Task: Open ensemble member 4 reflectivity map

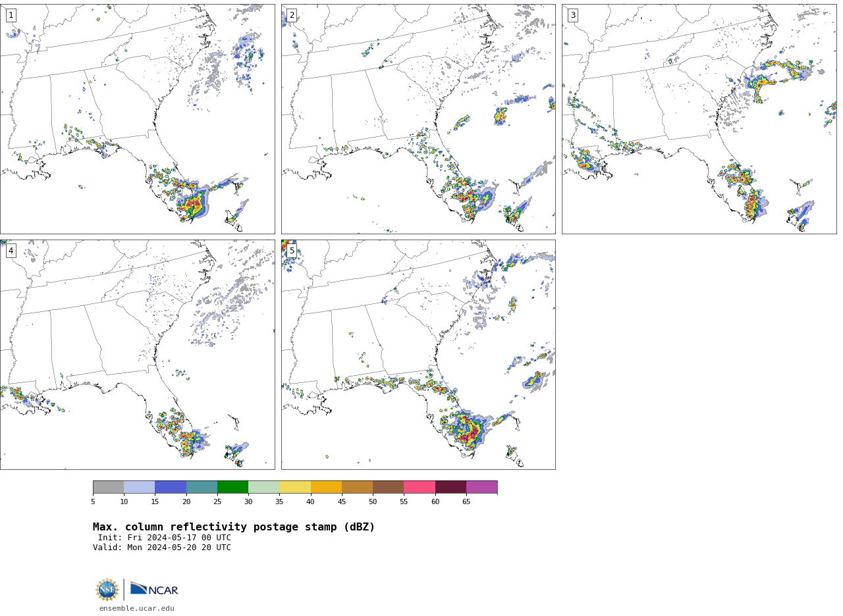Action: pyautogui.click(x=137, y=355)
